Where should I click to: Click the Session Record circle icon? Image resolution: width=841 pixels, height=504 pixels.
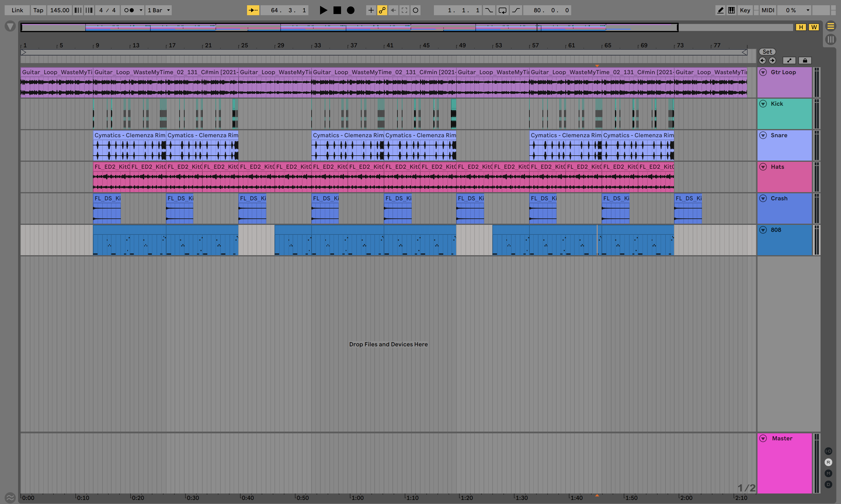point(416,10)
